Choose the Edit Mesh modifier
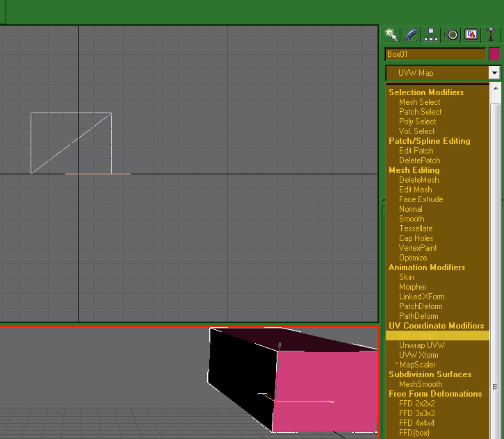This screenshot has height=439, width=504. pos(415,190)
